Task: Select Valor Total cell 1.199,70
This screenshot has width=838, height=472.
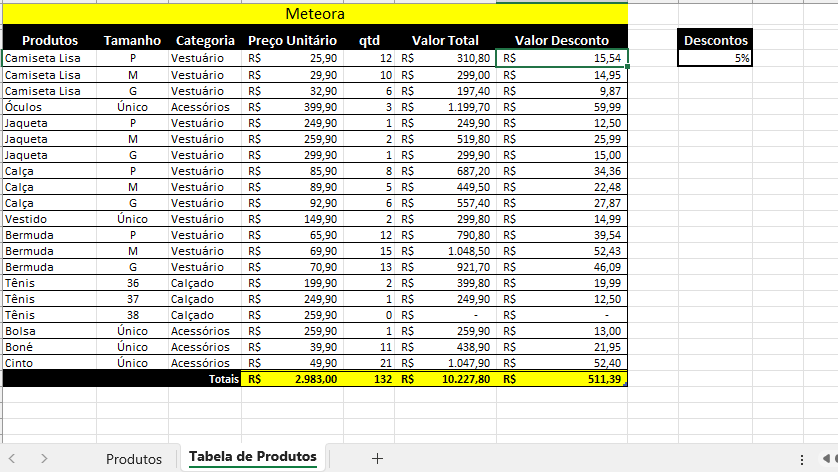Action: coord(445,107)
